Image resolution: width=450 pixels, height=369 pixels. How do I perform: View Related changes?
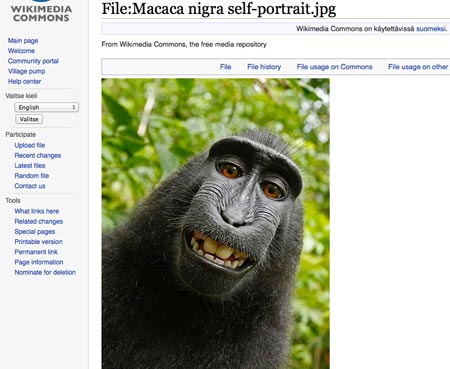[x=39, y=221]
